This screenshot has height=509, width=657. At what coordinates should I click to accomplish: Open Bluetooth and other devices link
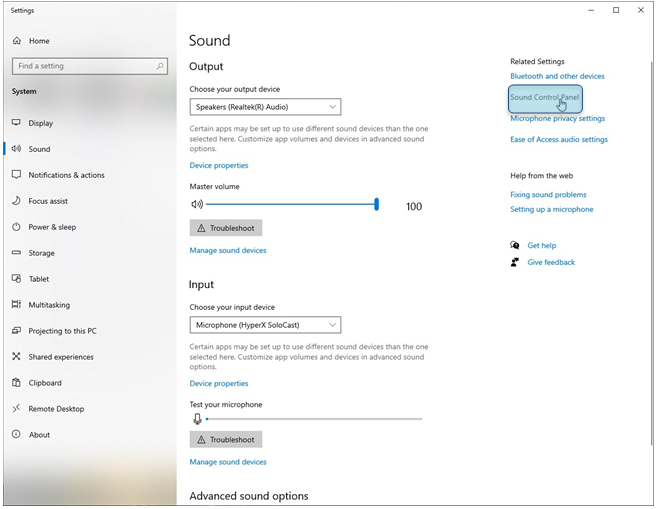tap(557, 76)
